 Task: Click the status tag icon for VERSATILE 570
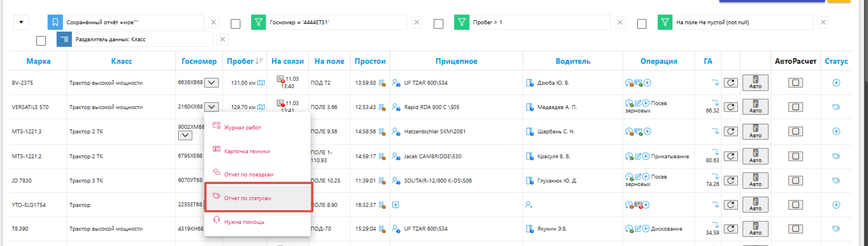(x=836, y=107)
